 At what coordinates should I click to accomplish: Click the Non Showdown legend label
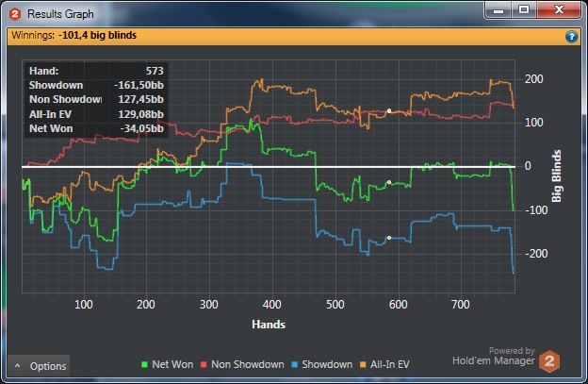click(248, 364)
